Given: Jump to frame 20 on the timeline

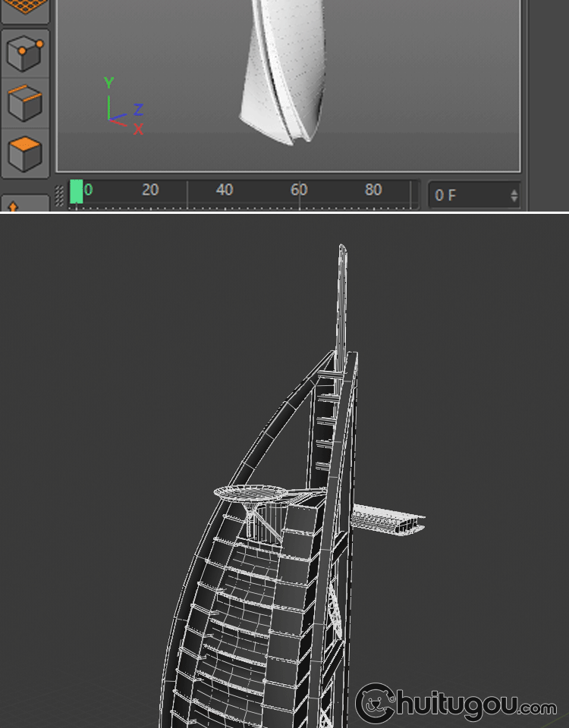Looking at the screenshot, I should click(150, 190).
